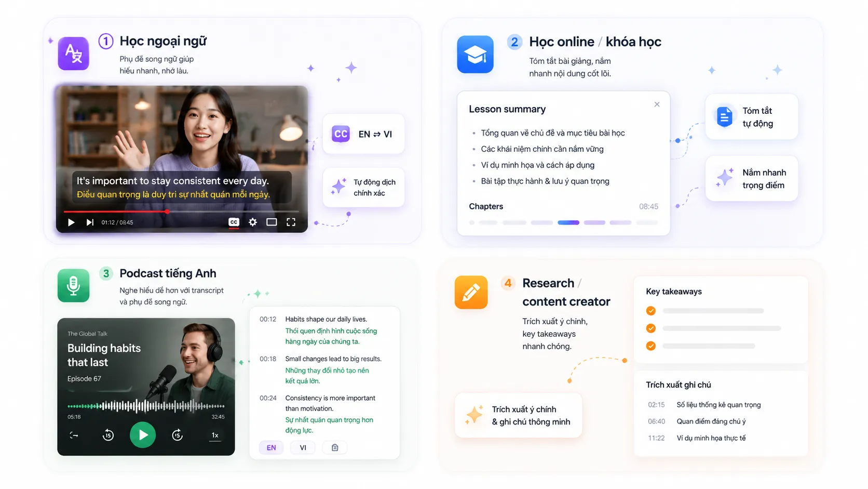
Task: Click bullet Bài tập thực hành & lưu ý
Action: pos(545,181)
